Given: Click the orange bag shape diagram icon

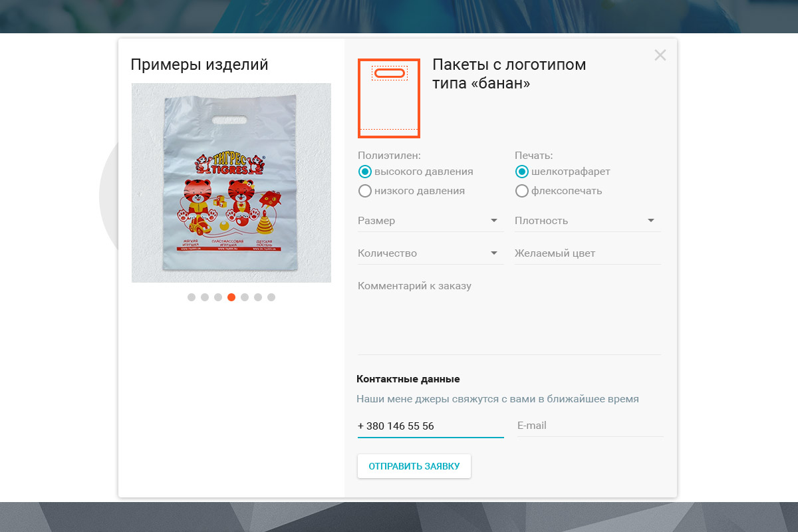Looking at the screenshot, I should 389,98.
